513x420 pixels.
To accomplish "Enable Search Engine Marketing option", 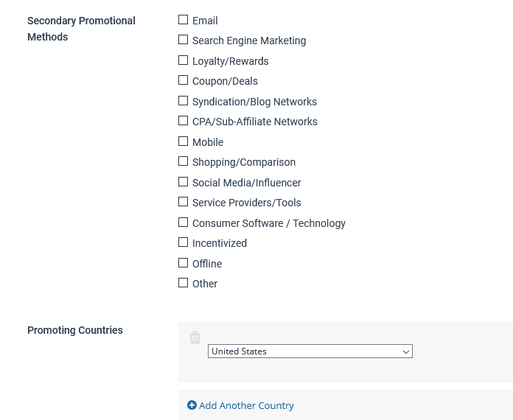I will [x=184, y=40].
